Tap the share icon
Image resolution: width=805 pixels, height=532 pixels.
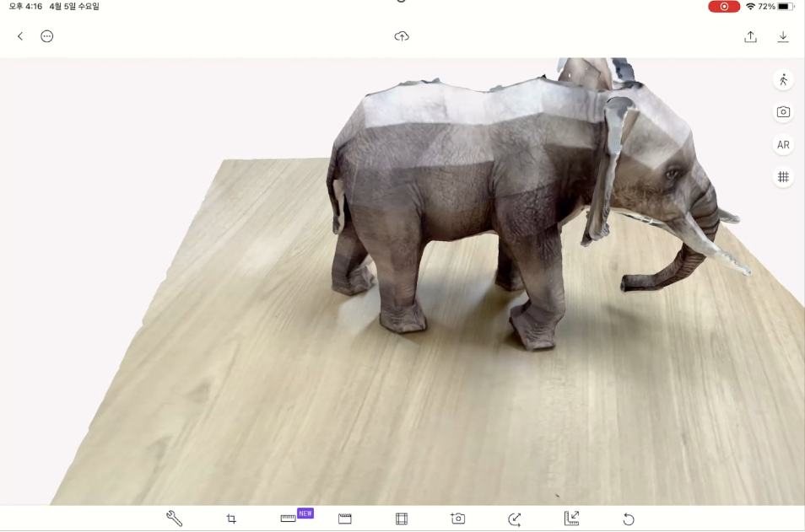point(750,36)
